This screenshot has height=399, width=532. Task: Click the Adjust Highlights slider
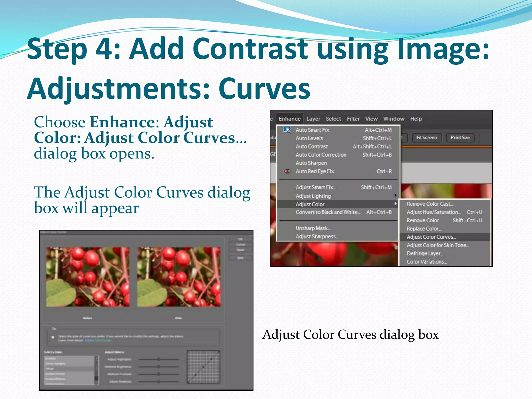(159, 360)
